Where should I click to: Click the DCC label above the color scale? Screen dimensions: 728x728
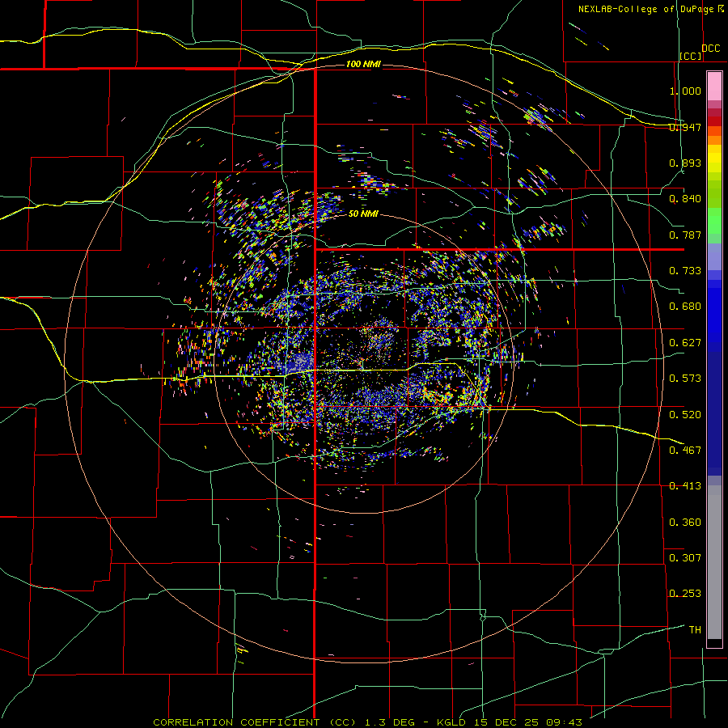[x=710, y=49]
